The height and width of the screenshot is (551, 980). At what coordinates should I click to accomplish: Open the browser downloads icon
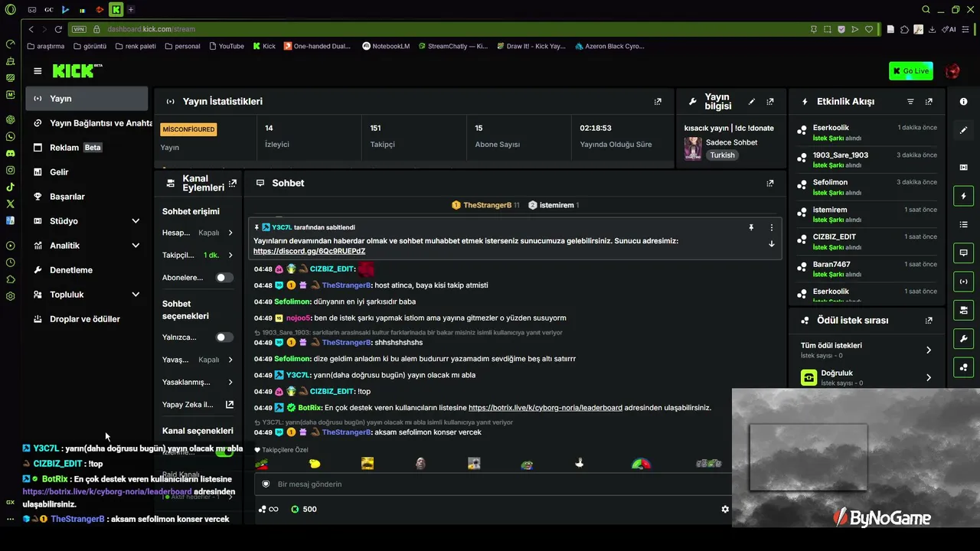pyautogui.click(x=932, y=29)
